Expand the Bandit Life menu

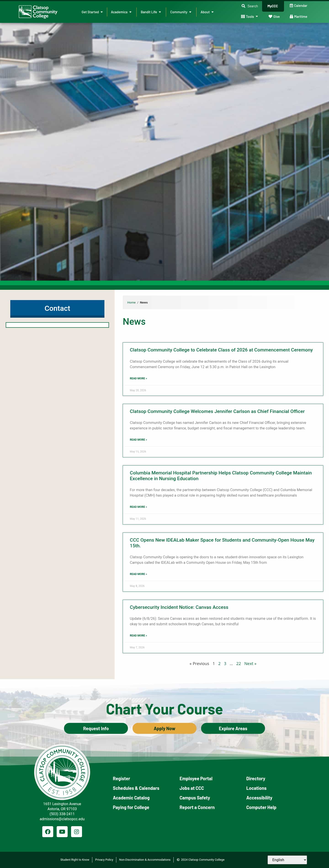pos(151,12)
